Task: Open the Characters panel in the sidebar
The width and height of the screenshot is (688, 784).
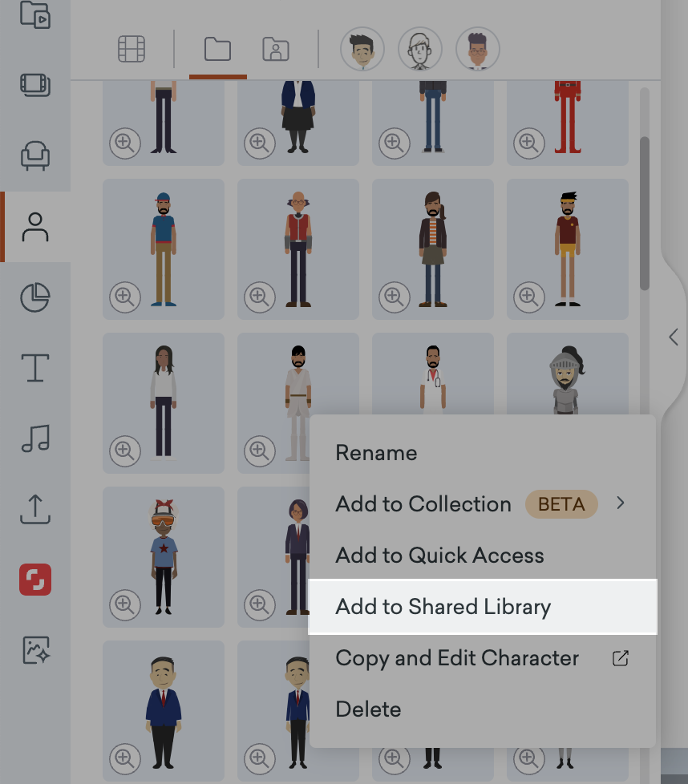Action: click(x=35, y=227)
